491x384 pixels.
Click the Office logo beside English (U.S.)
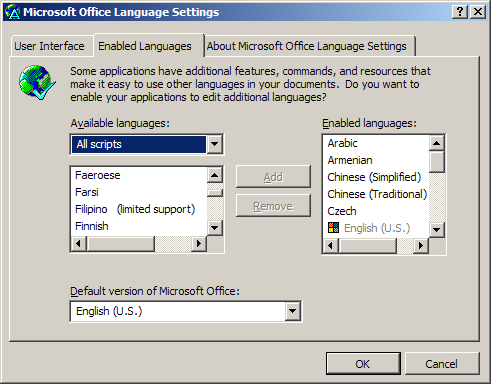pos(333,228)
